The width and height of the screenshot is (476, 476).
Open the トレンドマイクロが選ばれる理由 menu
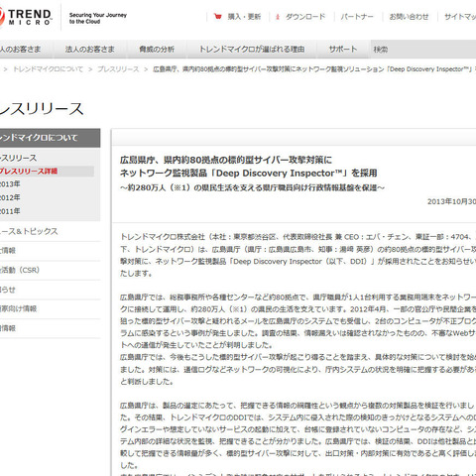252,50
